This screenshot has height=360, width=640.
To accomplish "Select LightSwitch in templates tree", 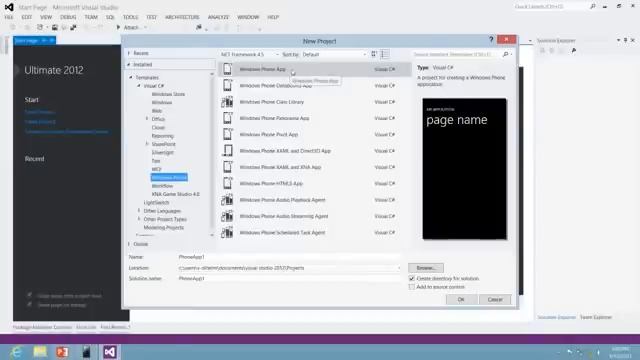I will coord(156,202).
